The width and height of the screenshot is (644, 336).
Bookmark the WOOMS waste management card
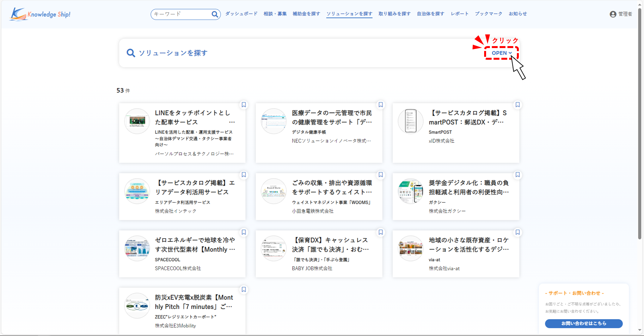pos(381,175)
